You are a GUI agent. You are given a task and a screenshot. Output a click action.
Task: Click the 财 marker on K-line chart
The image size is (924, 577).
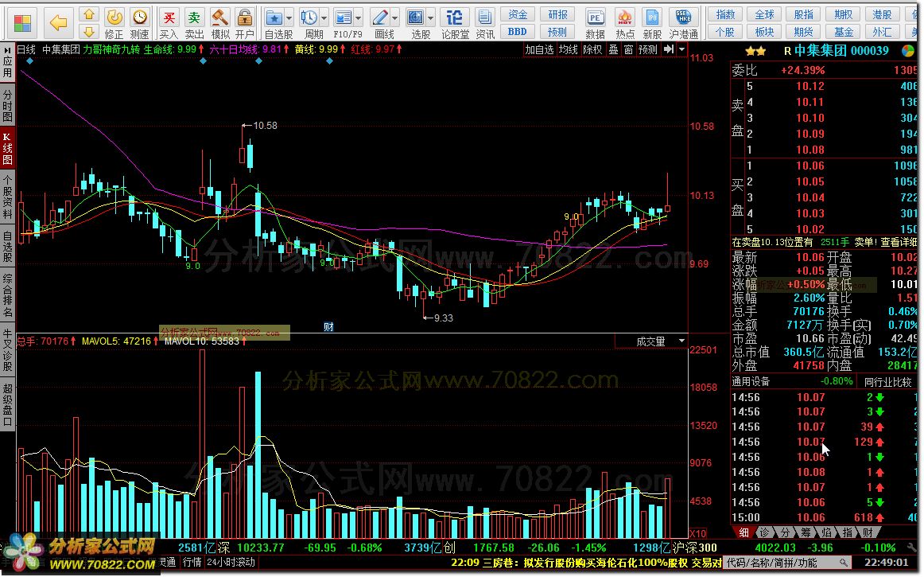[328, 326]
